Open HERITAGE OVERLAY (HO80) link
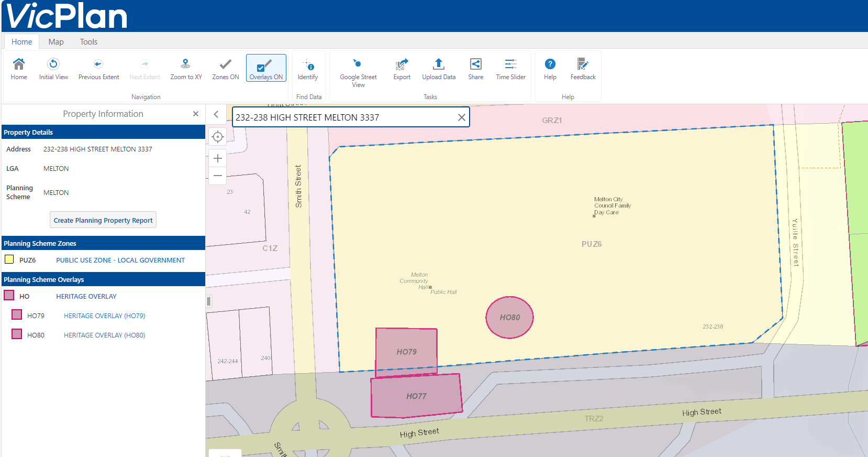 (105, 335)
